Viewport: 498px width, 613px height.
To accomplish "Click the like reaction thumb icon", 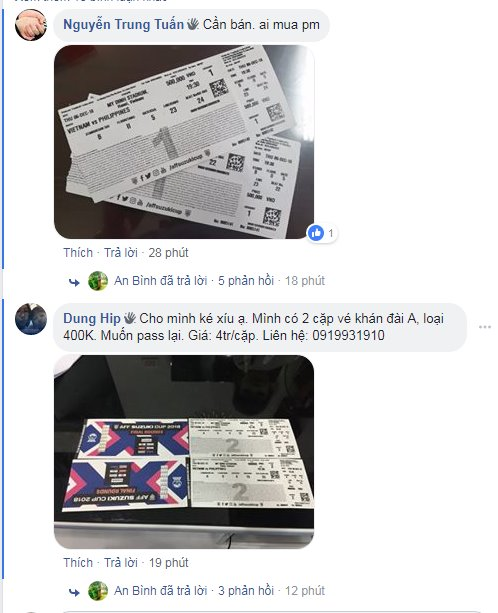I will [316, 233].
